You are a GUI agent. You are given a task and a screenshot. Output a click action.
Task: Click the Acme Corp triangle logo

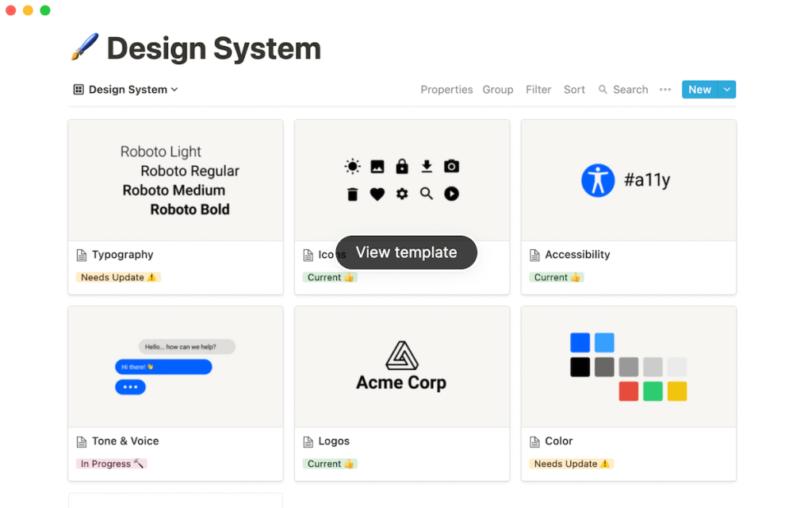(x=401, y=356)
